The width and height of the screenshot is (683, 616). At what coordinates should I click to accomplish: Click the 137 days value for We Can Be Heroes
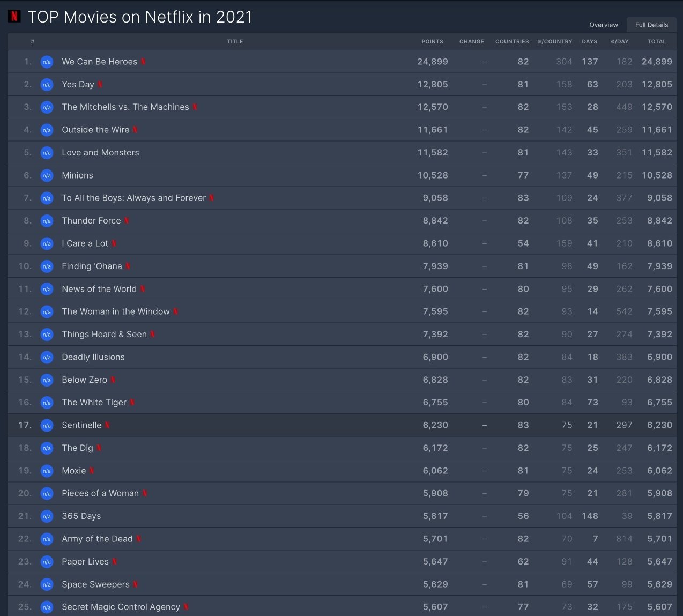pos(590,62)
